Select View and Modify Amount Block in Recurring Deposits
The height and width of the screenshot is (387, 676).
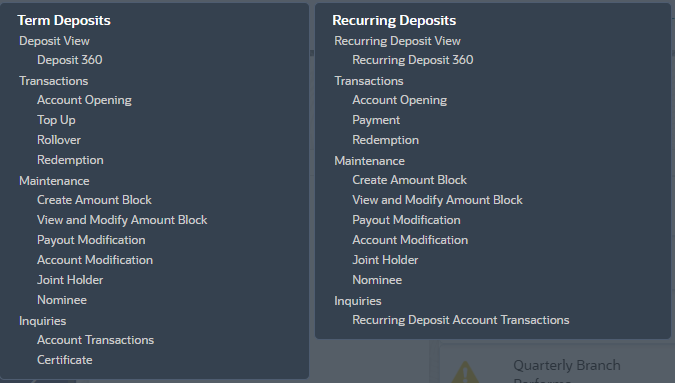tap(437, 200)
